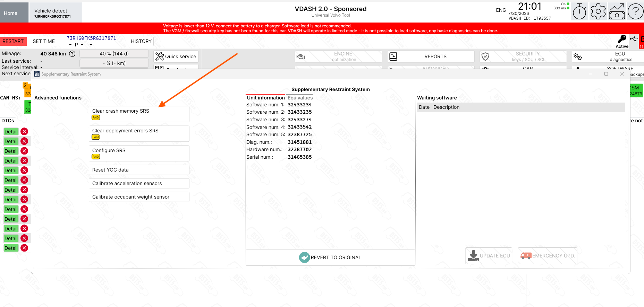Click Hardware num. value 32387702
Screen dimensions: 644x307
tap(300, 149)
